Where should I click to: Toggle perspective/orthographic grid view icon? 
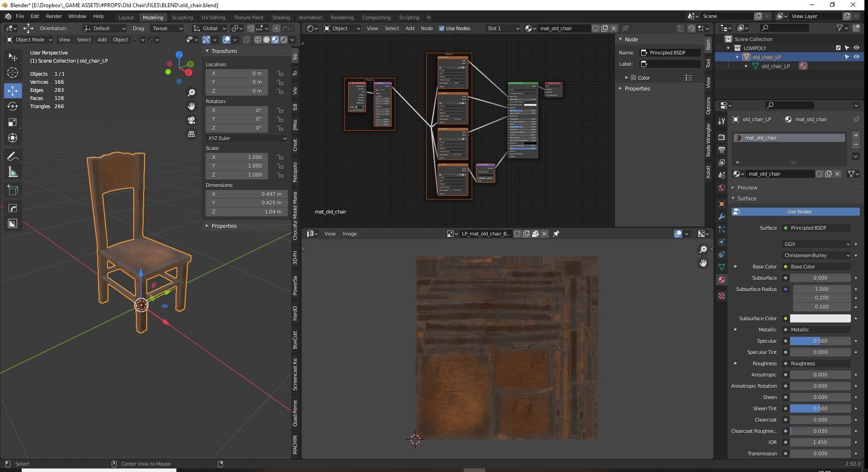[x=191, y=134]
